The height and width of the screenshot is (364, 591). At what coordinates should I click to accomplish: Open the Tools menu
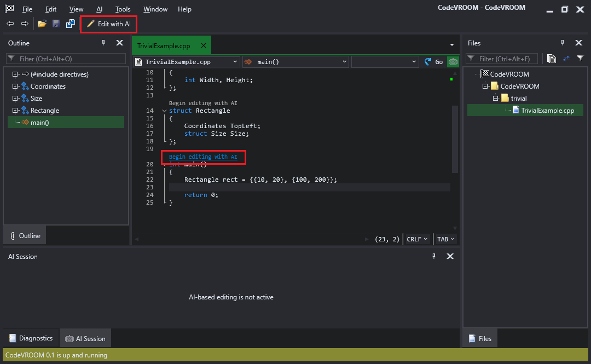[123, 9]
